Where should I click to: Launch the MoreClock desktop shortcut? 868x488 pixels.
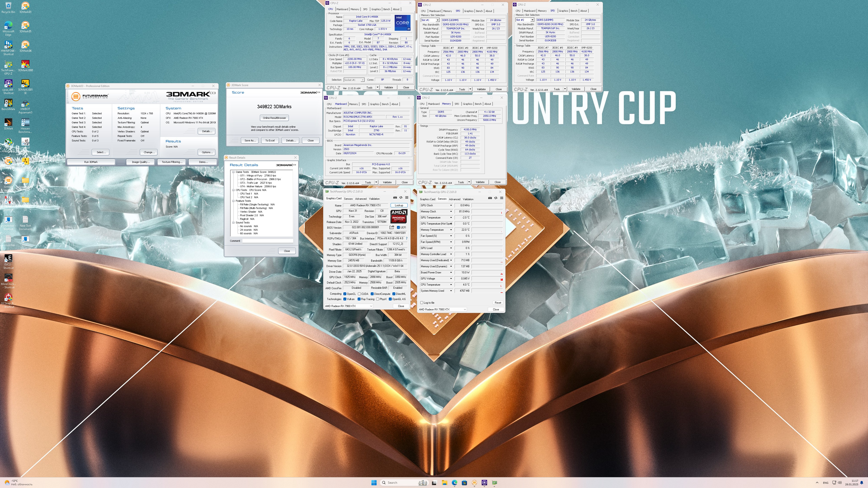coord(8,281)
